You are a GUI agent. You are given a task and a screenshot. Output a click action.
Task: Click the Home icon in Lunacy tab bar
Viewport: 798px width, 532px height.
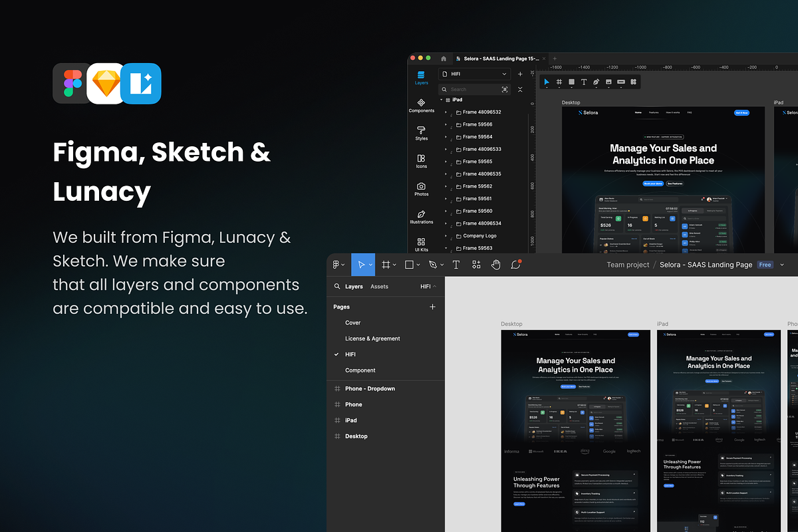point(444,59)
